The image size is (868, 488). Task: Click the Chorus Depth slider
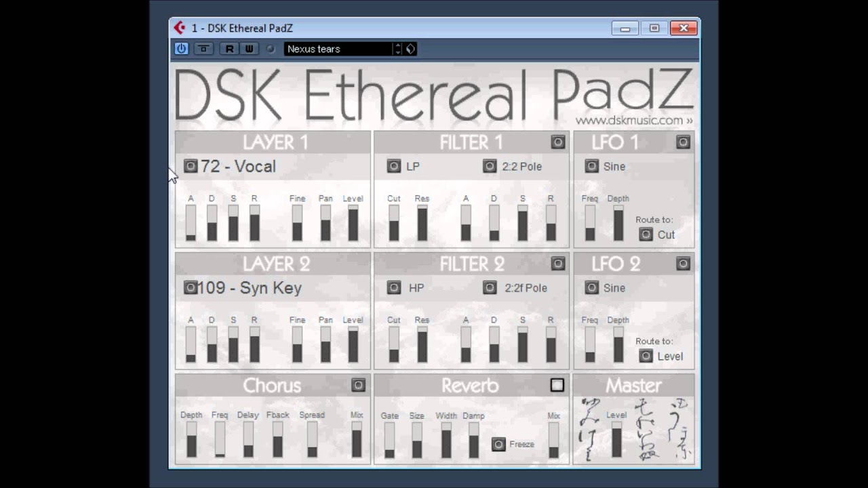pyautogui.click(x=191, y=439)
